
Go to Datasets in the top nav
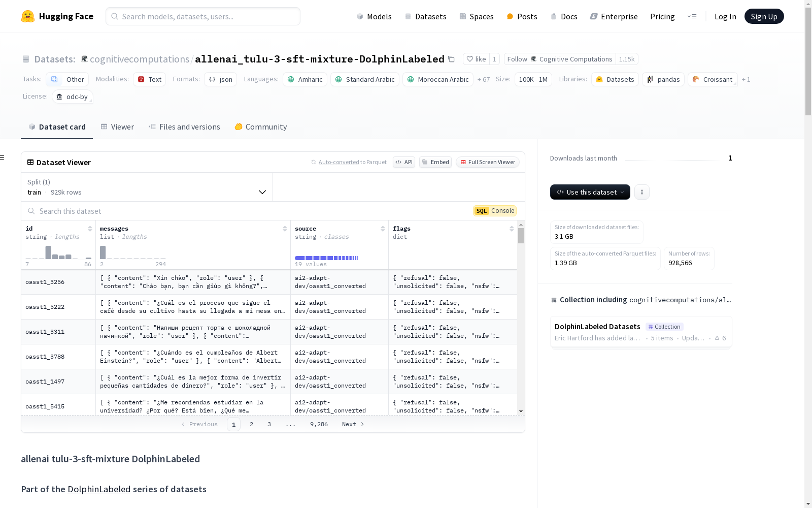[425, 16]
